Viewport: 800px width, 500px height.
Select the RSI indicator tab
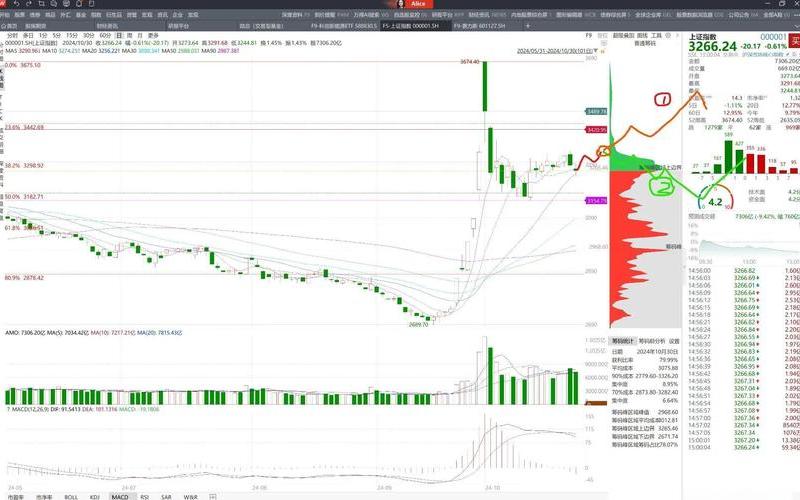coord(144,496)
